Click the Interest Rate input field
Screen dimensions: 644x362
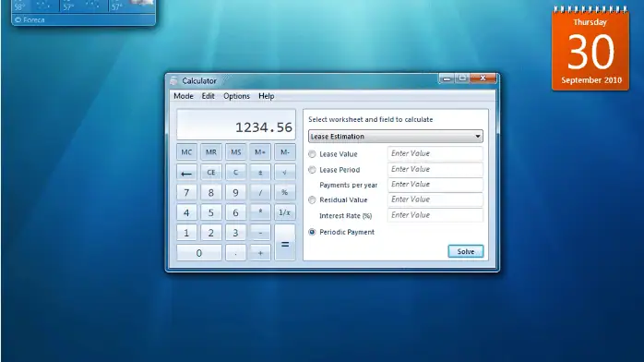click(435, 215)
